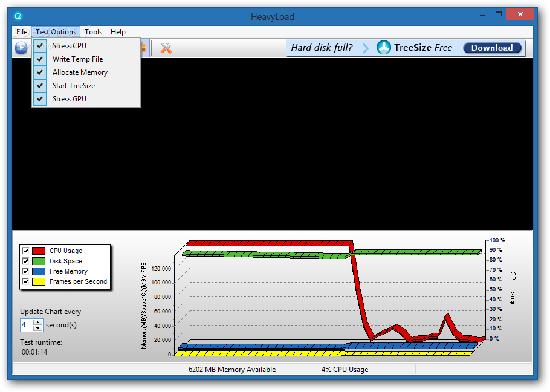The height and width of the screenshot is (392, 550).
Task: Toggle the Stress GPU option
Action: 86,99
